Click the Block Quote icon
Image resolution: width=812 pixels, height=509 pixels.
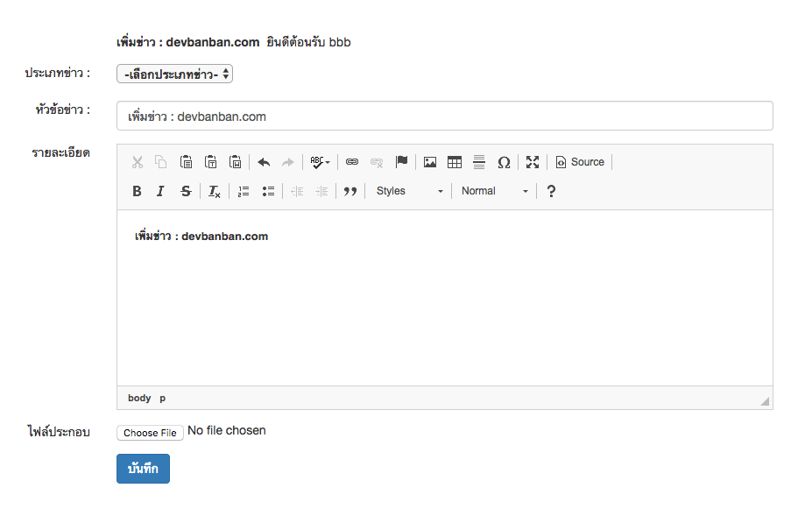point(350,191)
